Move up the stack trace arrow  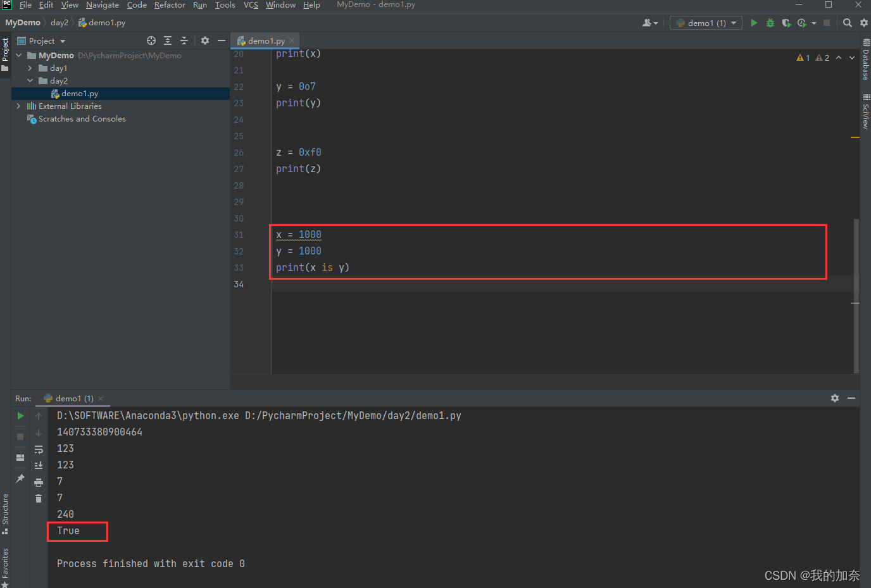click(39, 416)
